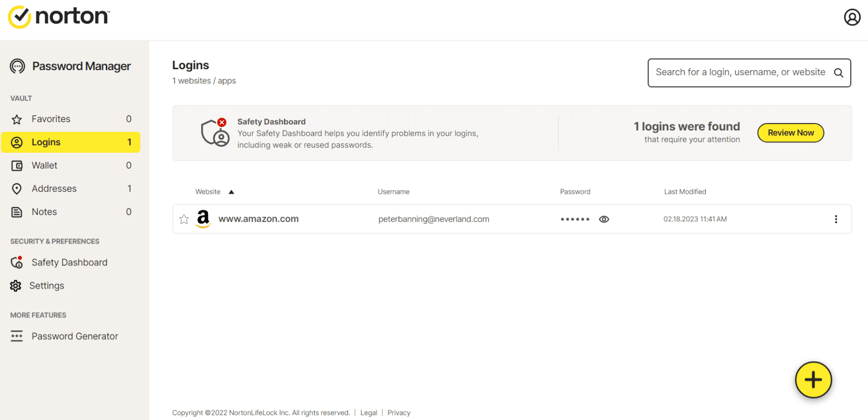Open the Privacy link in footer
This screenshot has width=868, height=420.
coord(399,413)
